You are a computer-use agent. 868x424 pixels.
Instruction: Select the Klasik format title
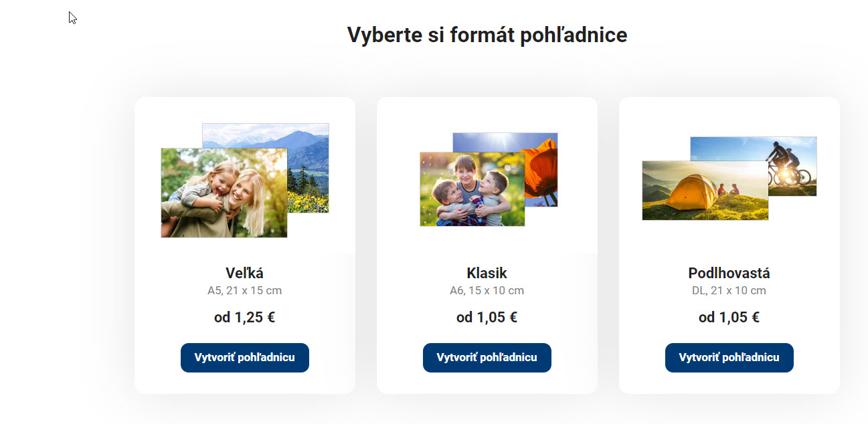tap(487, 273)
